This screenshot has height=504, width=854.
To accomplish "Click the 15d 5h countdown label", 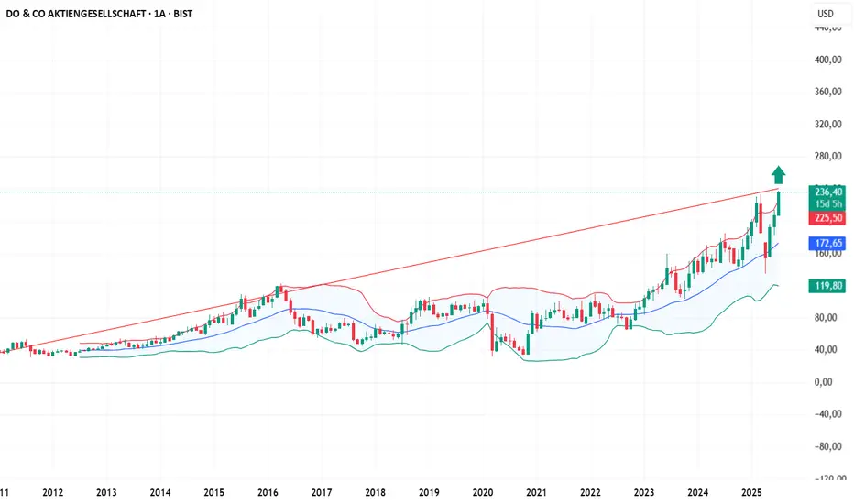I will point(827,203).
